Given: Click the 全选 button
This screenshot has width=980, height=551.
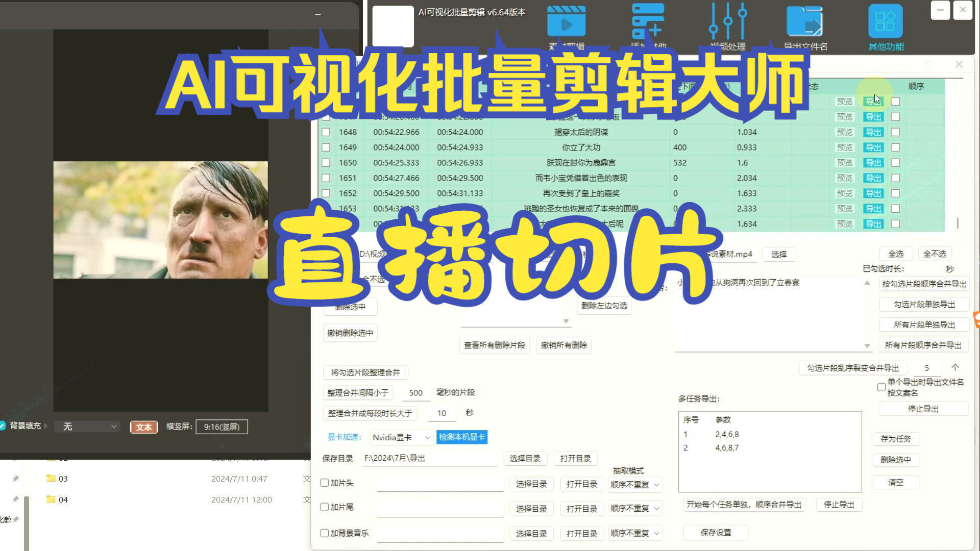Looking at the screenshot, I should point(896,254).
